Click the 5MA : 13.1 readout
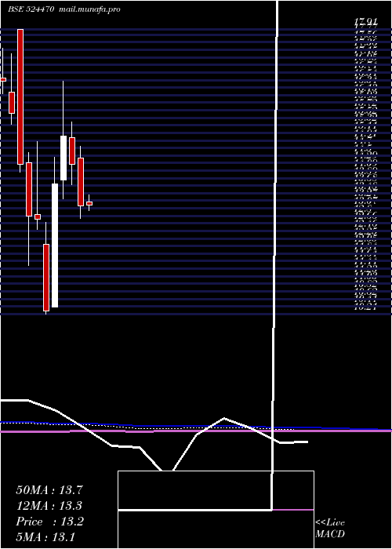 pos(45,536)
